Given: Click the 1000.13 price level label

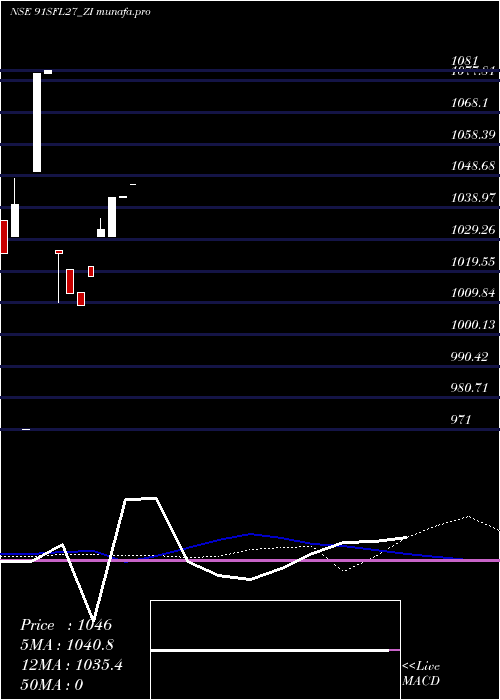Looking at the screenshot, I should tap(473, 325).
